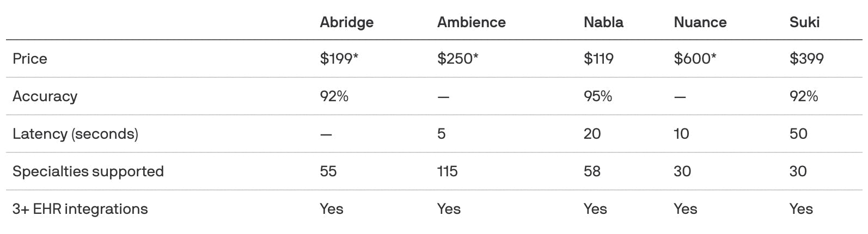Select the Price row label

coord(30,59)
